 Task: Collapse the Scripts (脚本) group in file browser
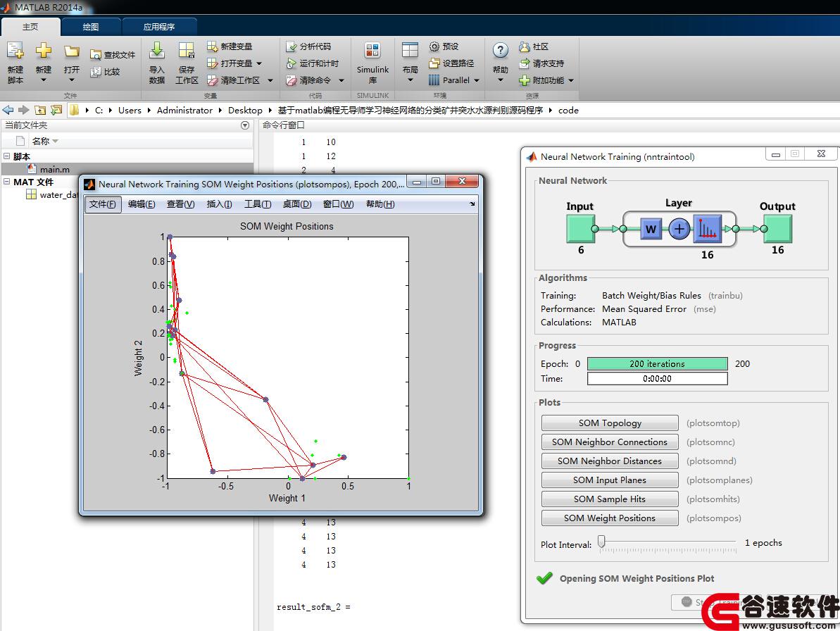7,156
